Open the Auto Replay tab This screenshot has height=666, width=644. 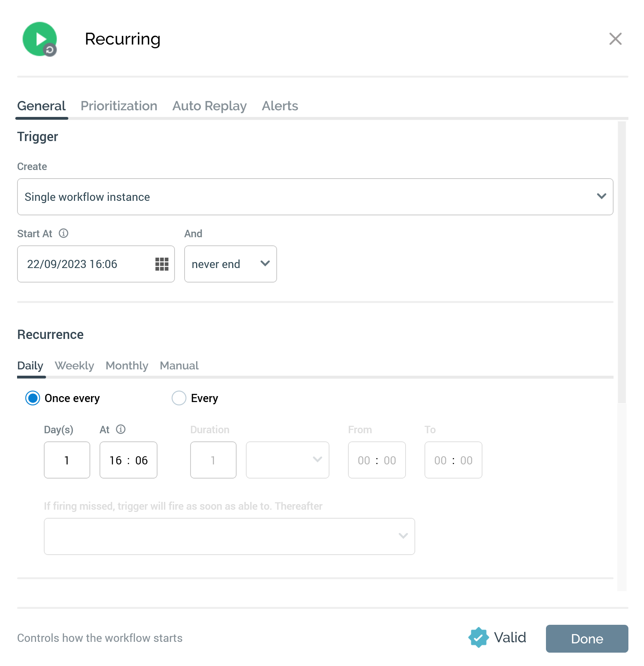pos(209,106)
